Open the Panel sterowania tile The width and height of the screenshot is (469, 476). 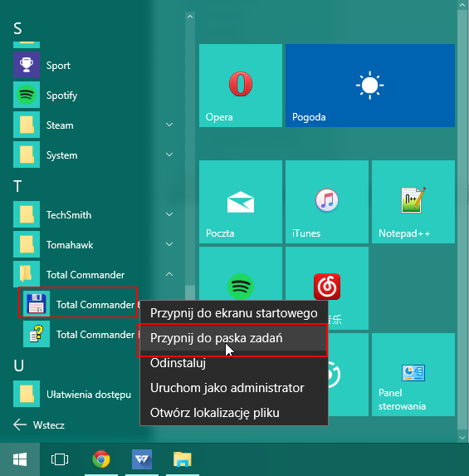tap(413, 375)
